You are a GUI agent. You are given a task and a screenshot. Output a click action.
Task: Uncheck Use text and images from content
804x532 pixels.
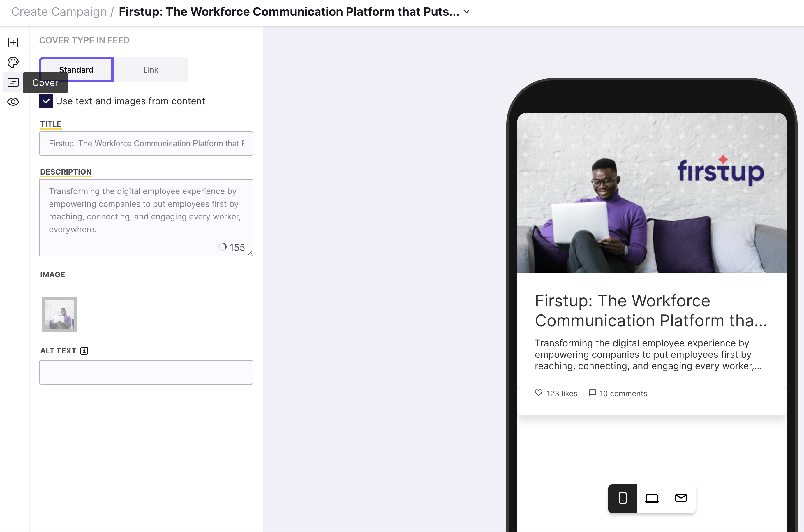coord(46,101)
